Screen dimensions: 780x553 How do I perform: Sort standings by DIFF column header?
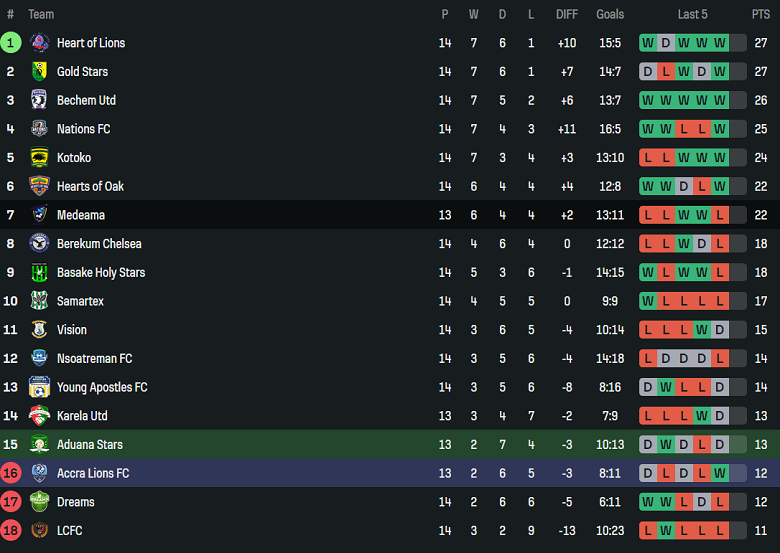(x=567, y=14)
